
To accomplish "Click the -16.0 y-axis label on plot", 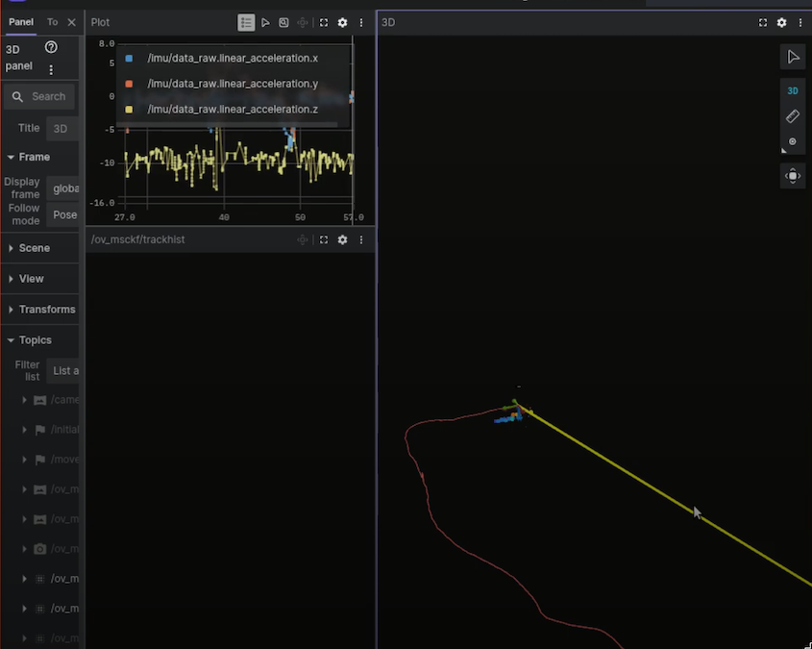I will click(x=102, y=203).
